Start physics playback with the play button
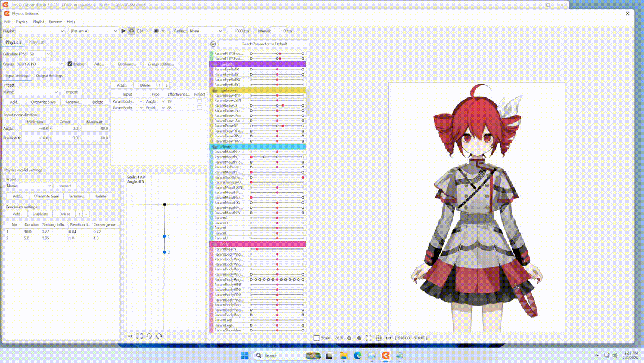Viewport: 644px width, 363px height. click(123, 31)
